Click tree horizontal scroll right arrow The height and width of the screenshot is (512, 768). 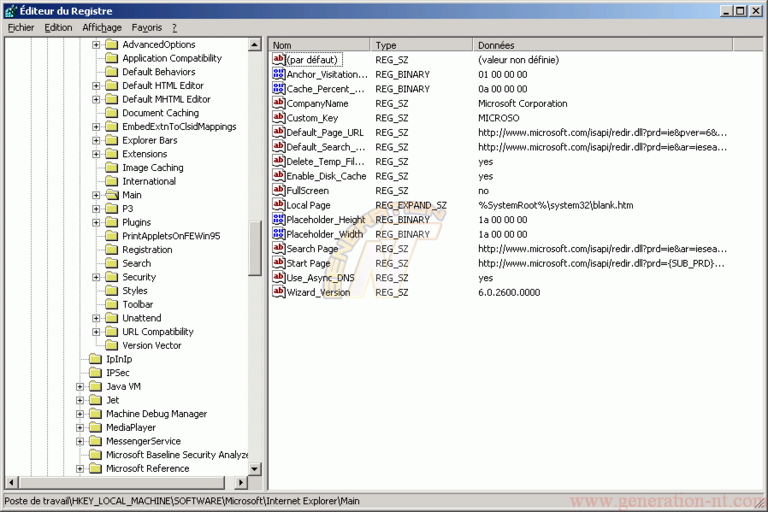pos(240,483)
